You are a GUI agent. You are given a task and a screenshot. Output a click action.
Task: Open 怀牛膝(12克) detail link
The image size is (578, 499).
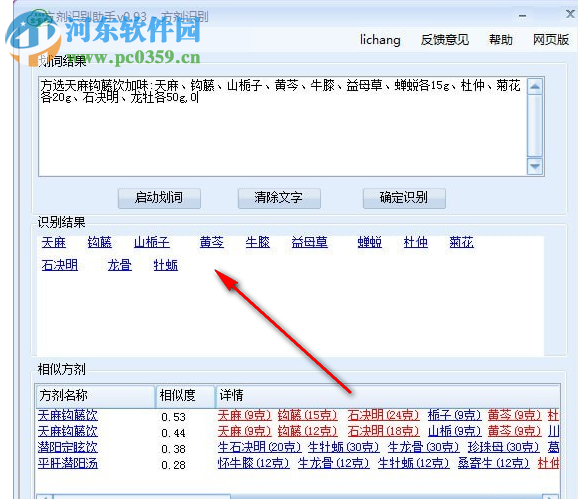[x=254, y=463]
